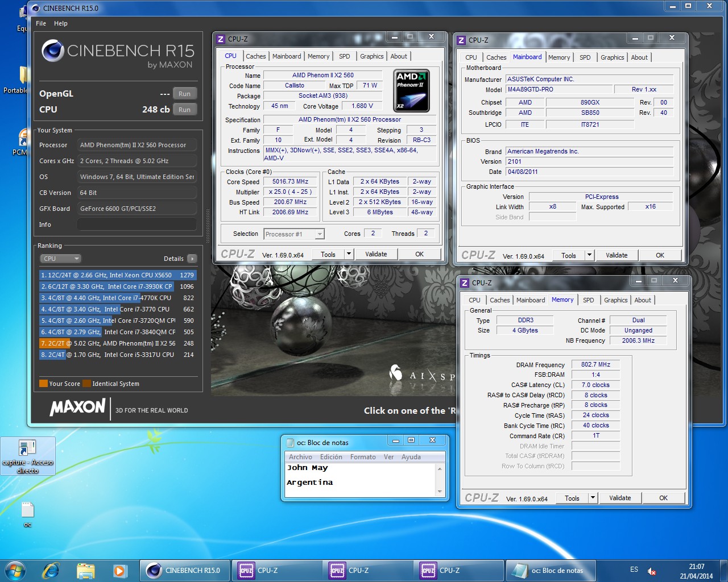
Task: Run the OpenGL benchmark
Action: point(185,94)
